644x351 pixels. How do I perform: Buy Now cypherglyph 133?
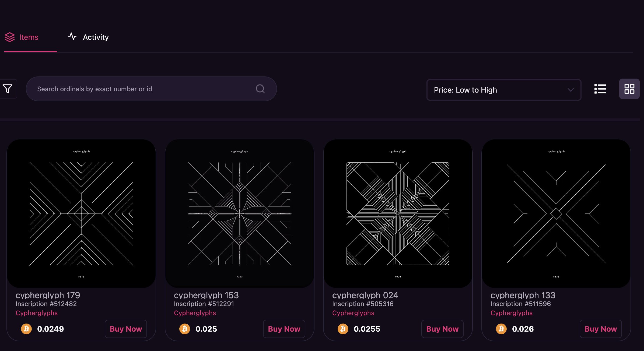[601, 329]
